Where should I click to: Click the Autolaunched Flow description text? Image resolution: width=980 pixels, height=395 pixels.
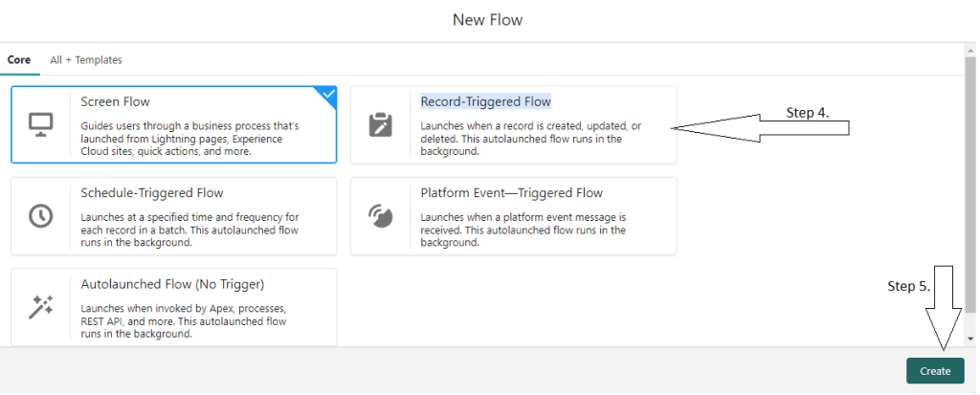click(184, 321)
